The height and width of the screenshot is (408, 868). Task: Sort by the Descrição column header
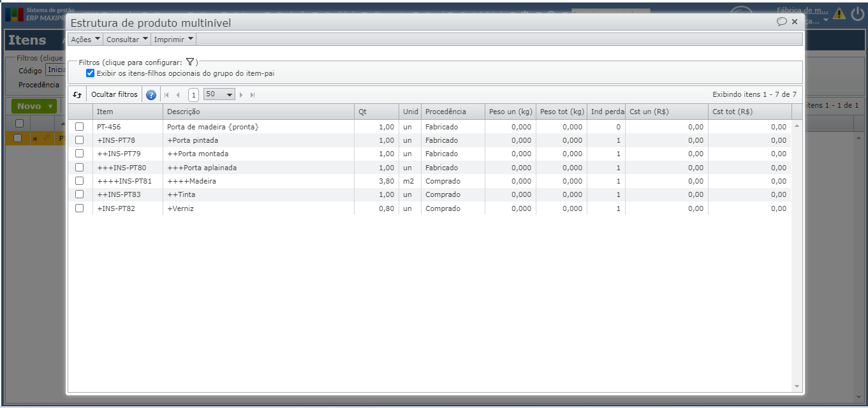[x=258, y=112]
